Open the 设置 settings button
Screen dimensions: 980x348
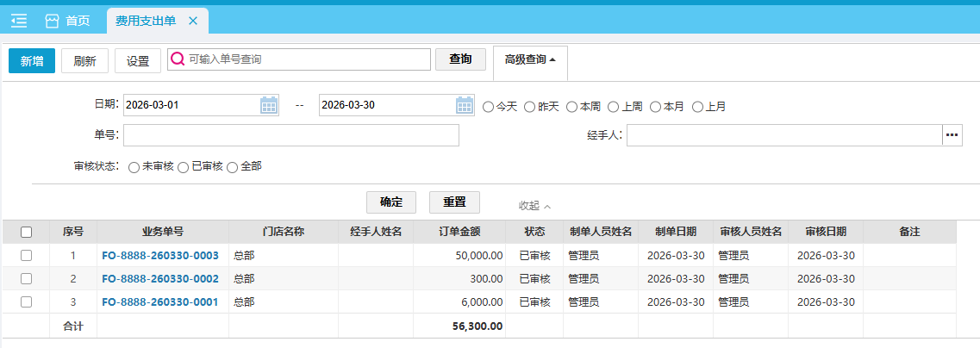tap(138, 60)
